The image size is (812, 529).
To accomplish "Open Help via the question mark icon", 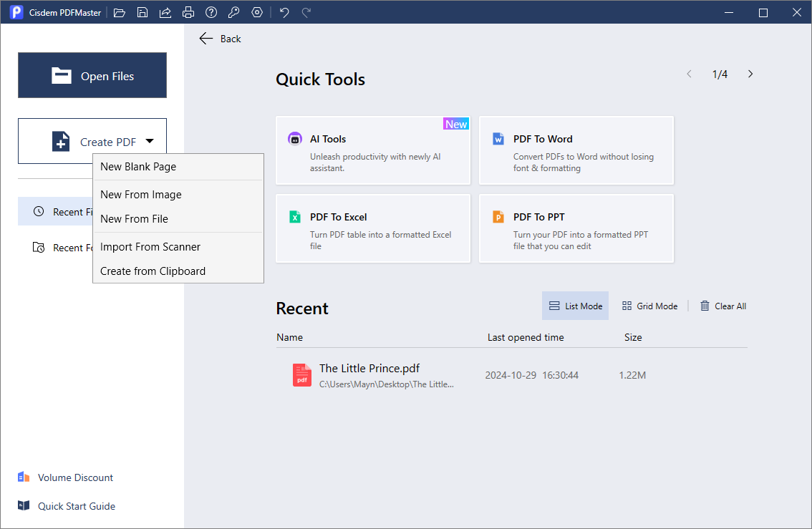I will pyautogui.click(x=211, y=12).
